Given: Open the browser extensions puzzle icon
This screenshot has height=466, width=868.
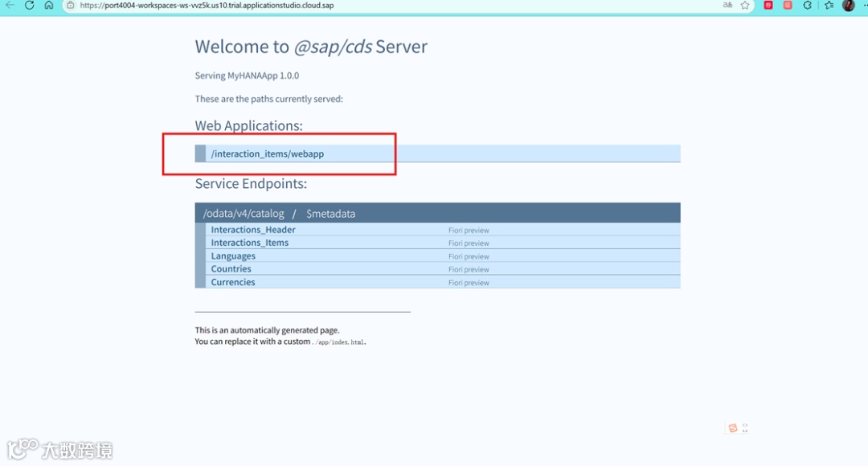Looking at the screenshot, I should tap(808, 5).
